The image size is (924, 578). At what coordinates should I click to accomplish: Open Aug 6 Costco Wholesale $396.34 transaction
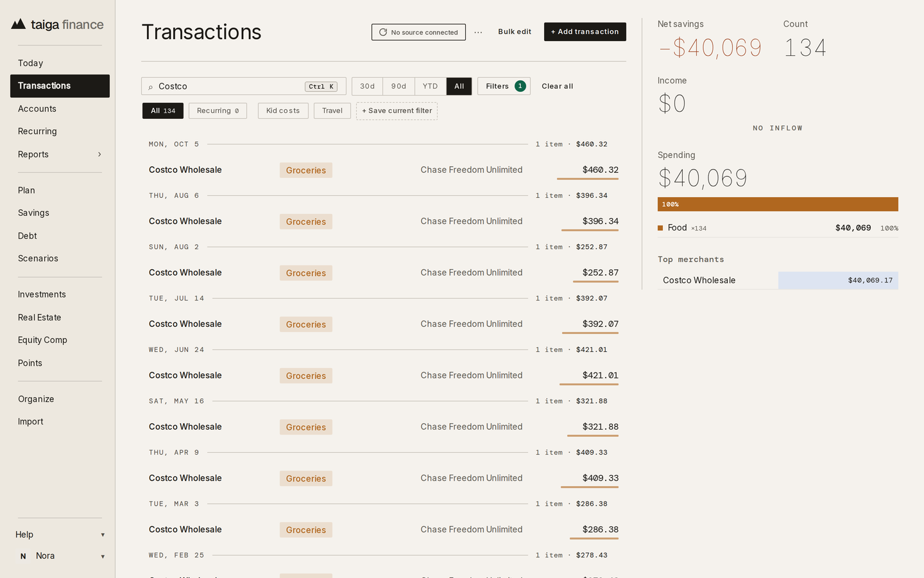384,221
